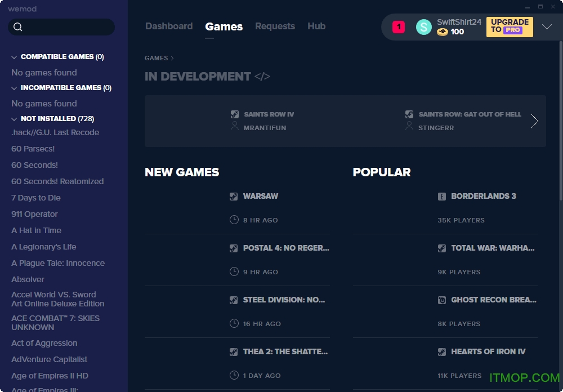This screenshot has width=563, height=392.
Task: Click the coin balance icon
Action: [x=443, y=32]
